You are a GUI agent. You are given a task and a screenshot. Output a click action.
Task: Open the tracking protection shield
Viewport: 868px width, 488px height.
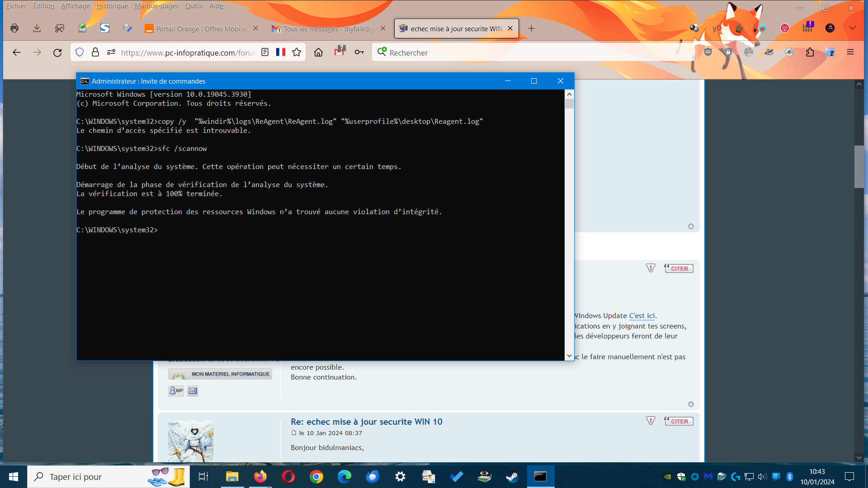[x=80, y=52]
